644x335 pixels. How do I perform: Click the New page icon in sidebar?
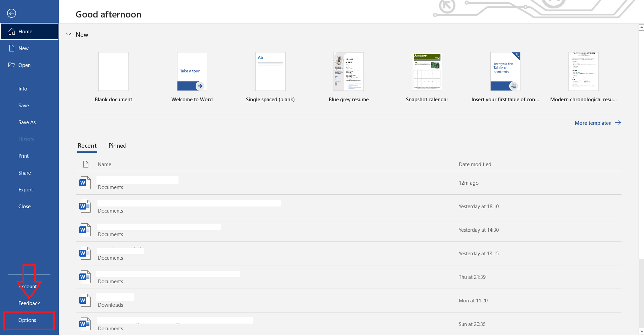coord(12,48)
